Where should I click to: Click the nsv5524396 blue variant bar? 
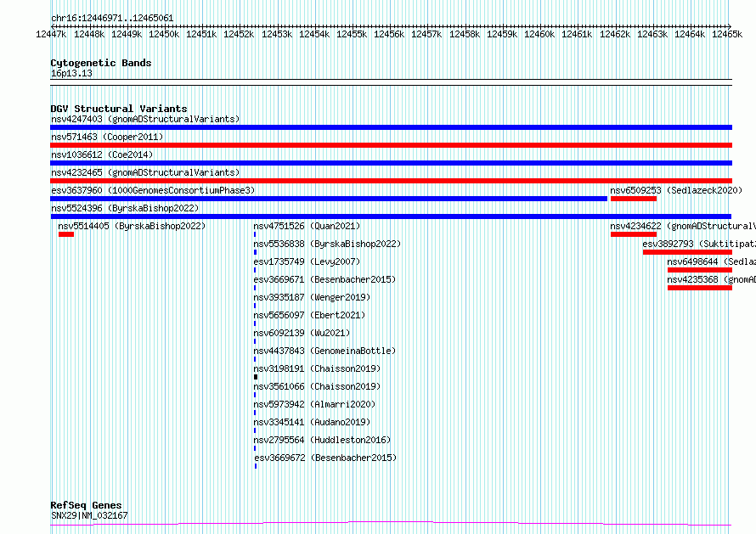click(x=391, y=216)
